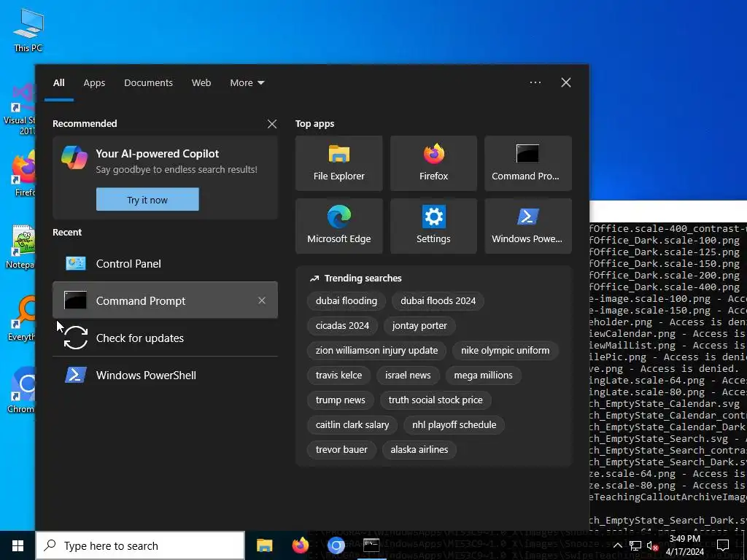Open Settings from Top apps
This screenshot has height=560, width=747.
433,226
